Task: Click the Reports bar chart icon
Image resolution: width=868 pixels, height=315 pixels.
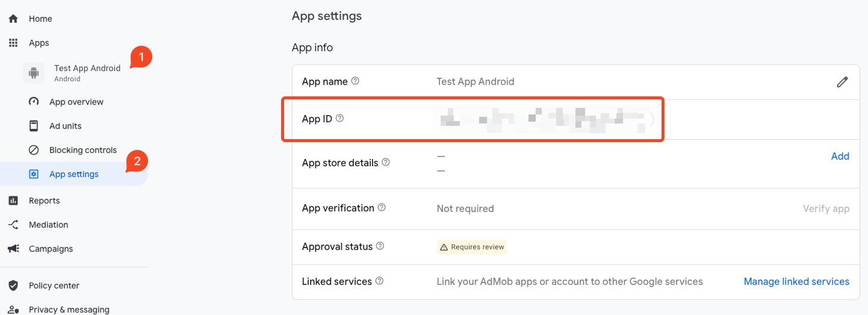Action: [13, 201]
